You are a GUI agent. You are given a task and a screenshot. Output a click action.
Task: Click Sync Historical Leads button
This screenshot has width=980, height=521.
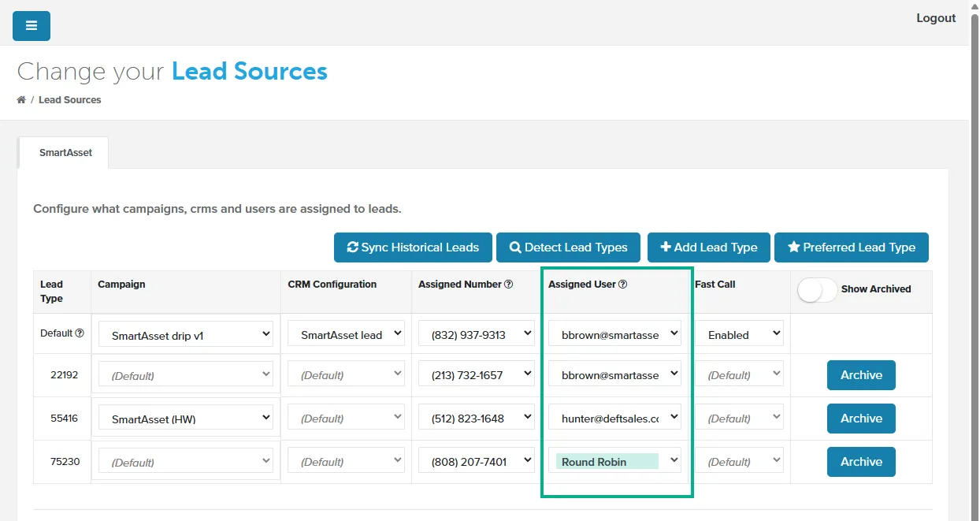pyautogui.click(x=413, y=247)
